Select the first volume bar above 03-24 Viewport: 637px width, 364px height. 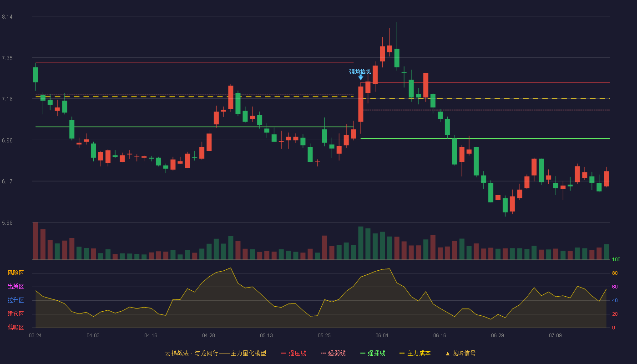[35, 241]
